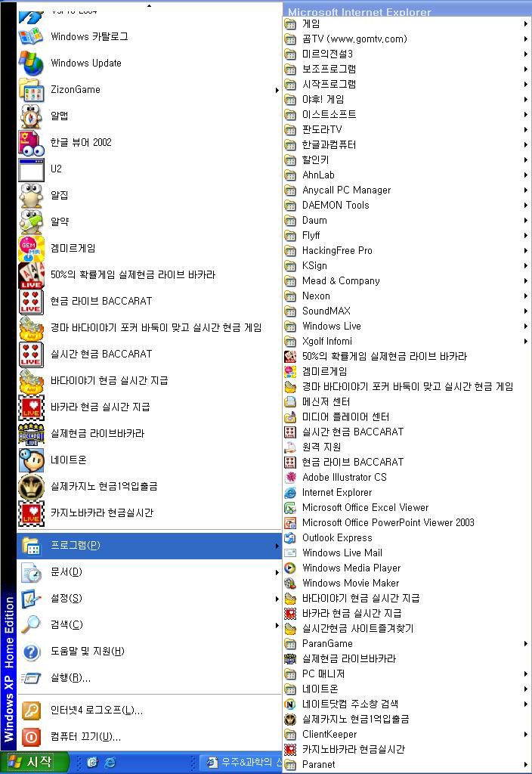Viewport: 532px width, 774px height.
Task: Open the PC 매니저 folder
Action: click(407, 673)
